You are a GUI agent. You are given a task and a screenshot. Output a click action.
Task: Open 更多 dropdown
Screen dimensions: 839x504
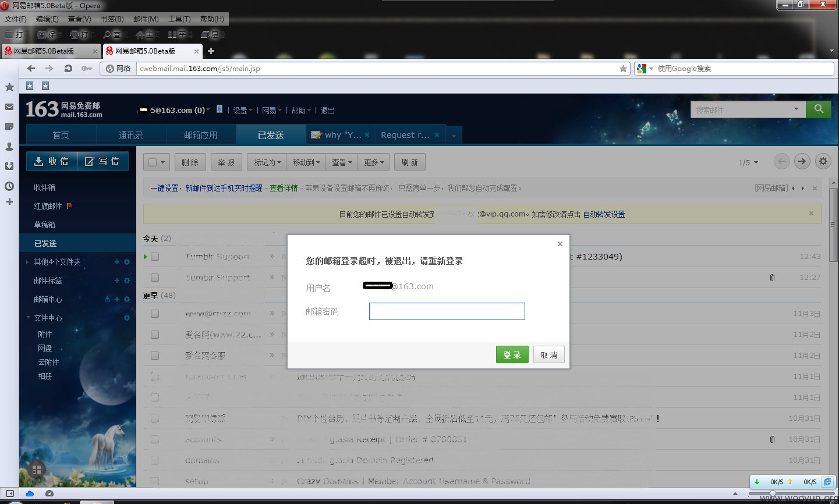(x=374, y=162)
